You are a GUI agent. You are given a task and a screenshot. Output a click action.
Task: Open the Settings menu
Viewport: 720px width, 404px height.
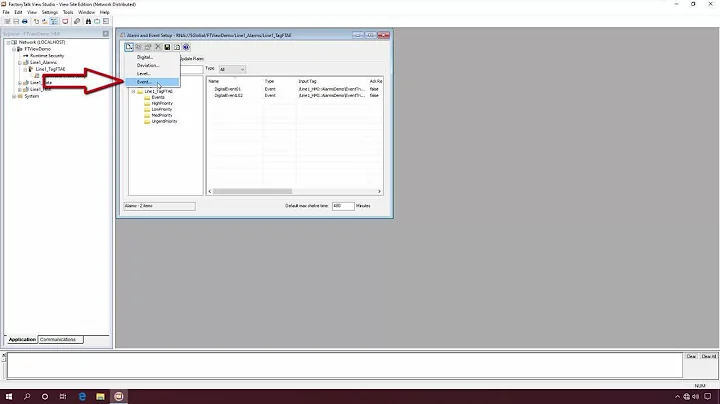(x=50, y=12)
